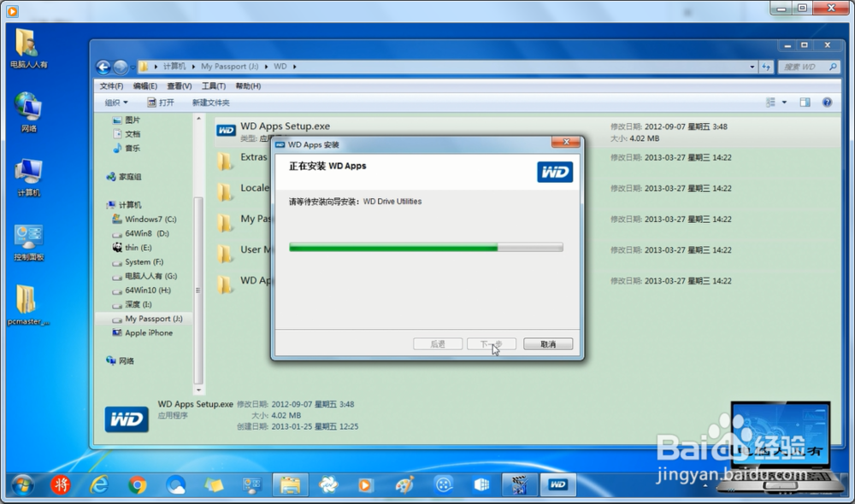The image size is (855, 504).
Task: Click the change view icon
Action: point(770,103)
